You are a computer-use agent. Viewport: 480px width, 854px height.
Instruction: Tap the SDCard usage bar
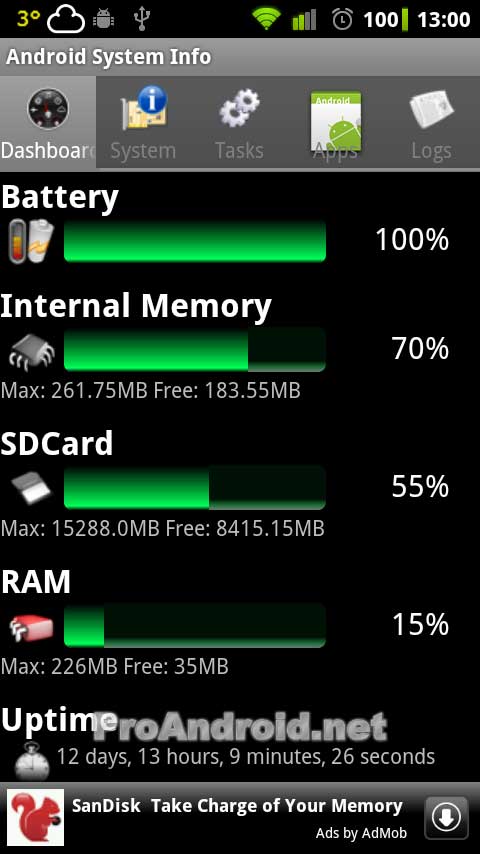click(195, 487)
